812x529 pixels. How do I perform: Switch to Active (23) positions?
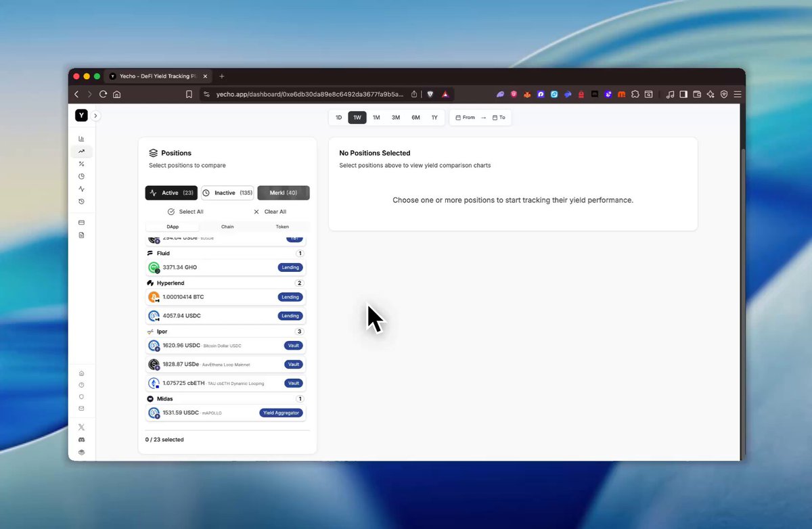click(x=171, y=193)
